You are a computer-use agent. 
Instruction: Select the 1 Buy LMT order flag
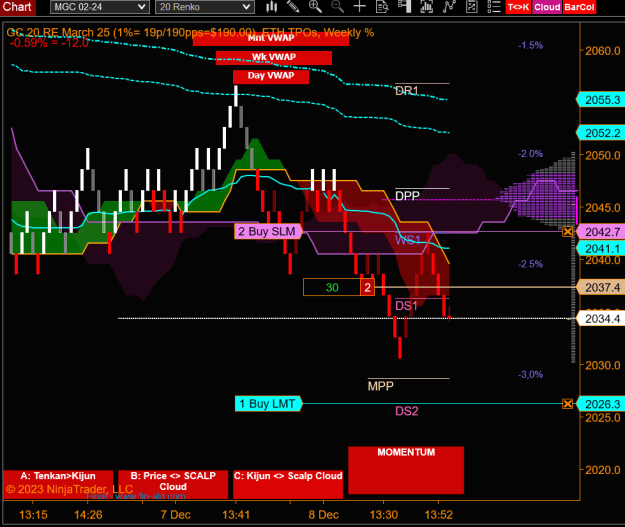(268, 404)
